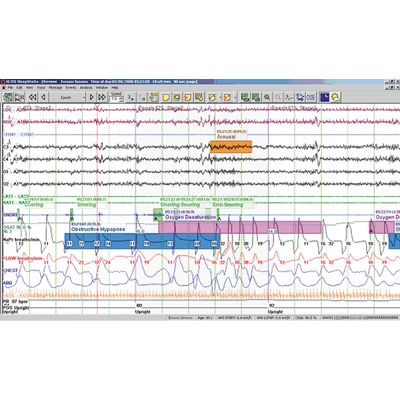Click the green monitor icon beside magnifier
400x400 pixels.
(256, 97)
